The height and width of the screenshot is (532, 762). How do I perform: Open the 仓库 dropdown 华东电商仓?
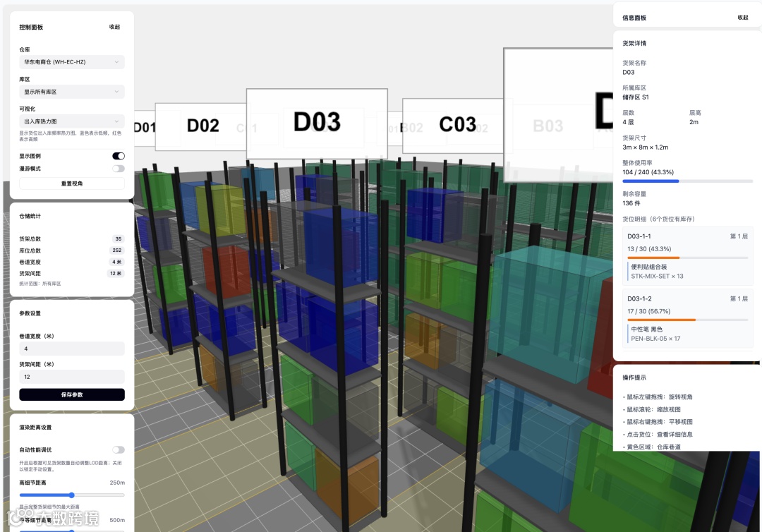pyautogui.click(x=72, y=62)
